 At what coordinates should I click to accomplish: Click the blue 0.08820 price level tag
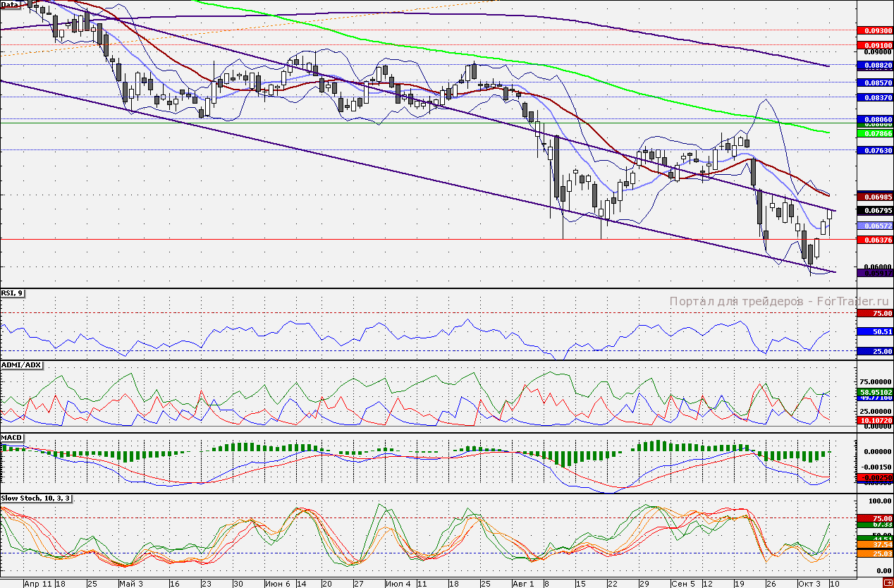pyautogui.click(x=874, y=65)
